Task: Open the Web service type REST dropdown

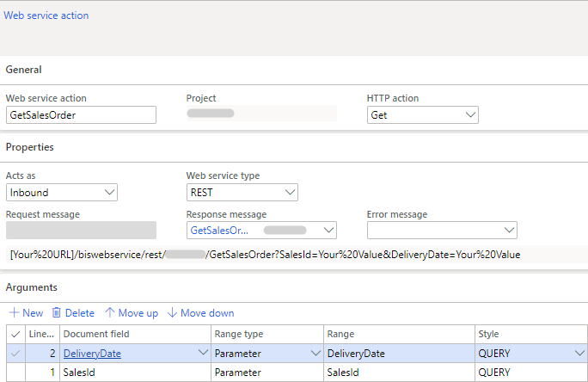Action: [x=289, y=193]
